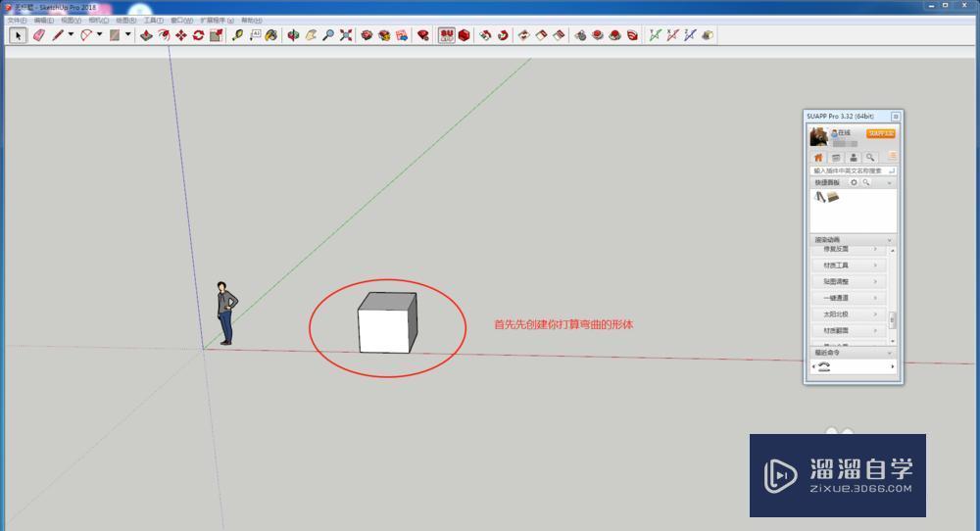Open the 文件 menu
This screenshot has height=531, width=980.
(x=17, y=21)
